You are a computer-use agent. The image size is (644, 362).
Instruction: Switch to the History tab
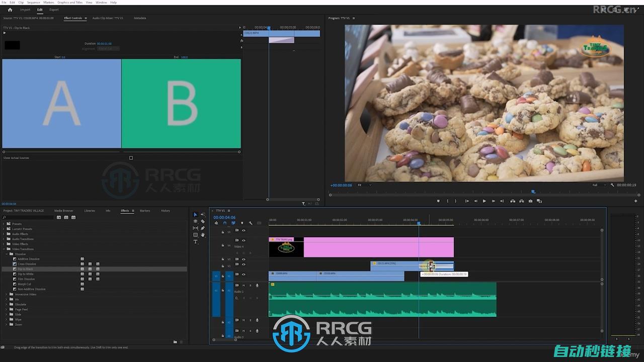[x=165, y=211]
